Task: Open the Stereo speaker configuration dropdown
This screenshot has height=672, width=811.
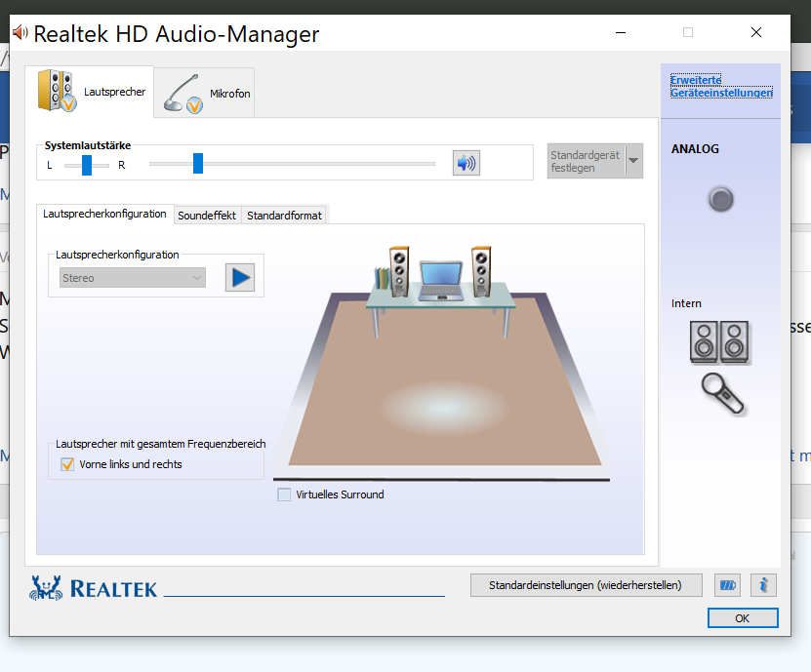Action: [x=133, y=278]
